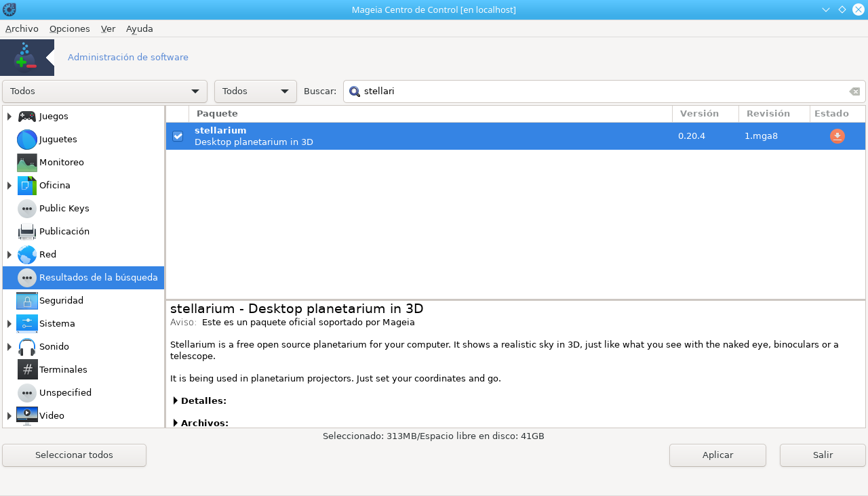Click the Administración de software title
Viewport: 868px width, 496px height.
[128, 58]
